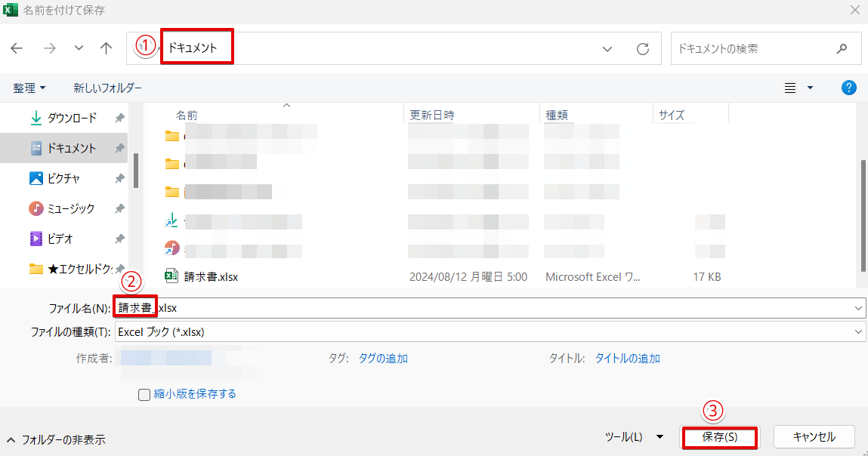Screen dimensions: 868x456
Task: Click the forward navigation arrow
Action: click(x=50, y=48)
